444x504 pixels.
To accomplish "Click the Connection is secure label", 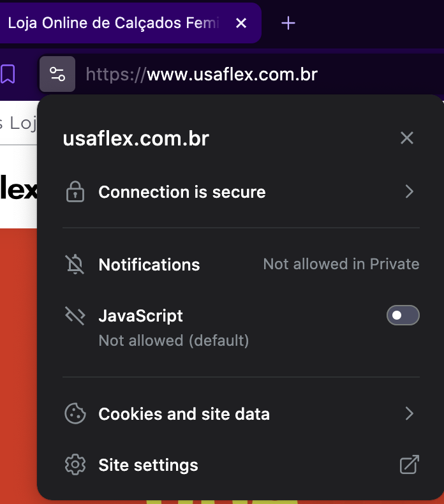I will pyautogui.click(x=182, y=192).
